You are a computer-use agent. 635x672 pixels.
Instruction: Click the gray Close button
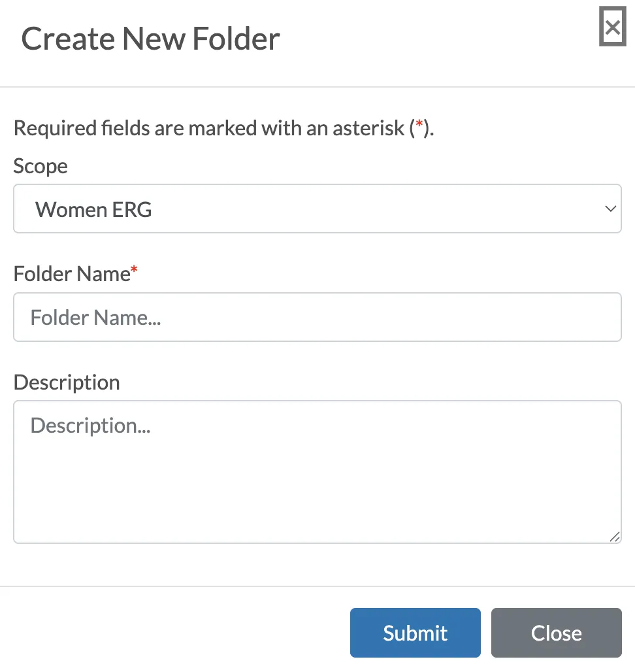pyautogui.click(x=556, y=633)
